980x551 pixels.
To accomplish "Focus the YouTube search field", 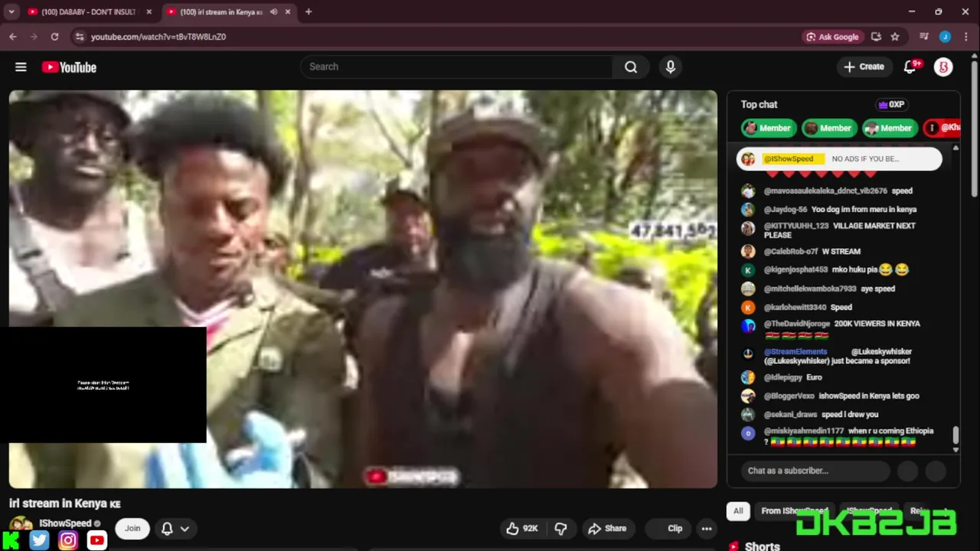I will [x=456, y=67].
